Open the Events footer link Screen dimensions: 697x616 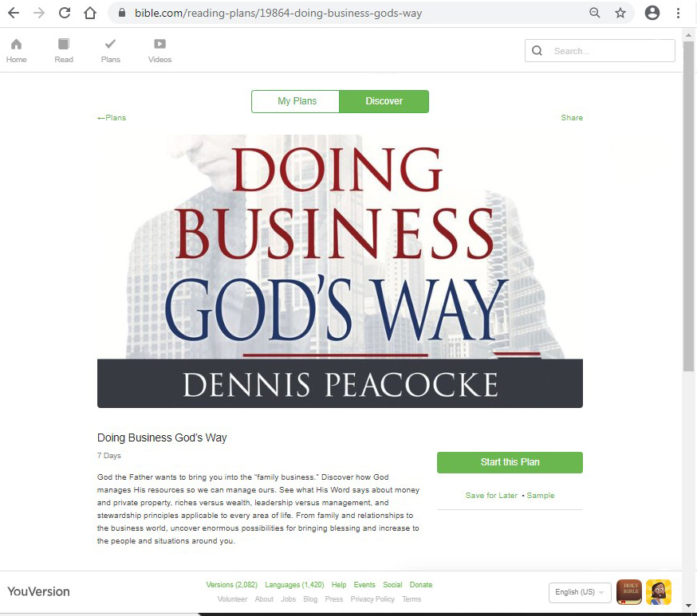coord(364,585)
